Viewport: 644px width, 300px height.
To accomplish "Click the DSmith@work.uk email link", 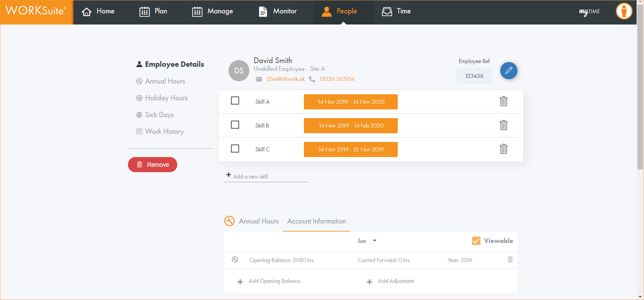I will point(285,79).
